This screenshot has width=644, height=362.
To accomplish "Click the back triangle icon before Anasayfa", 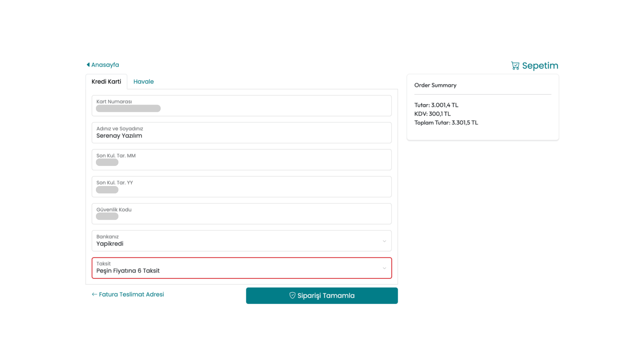I will coord(88,65).
